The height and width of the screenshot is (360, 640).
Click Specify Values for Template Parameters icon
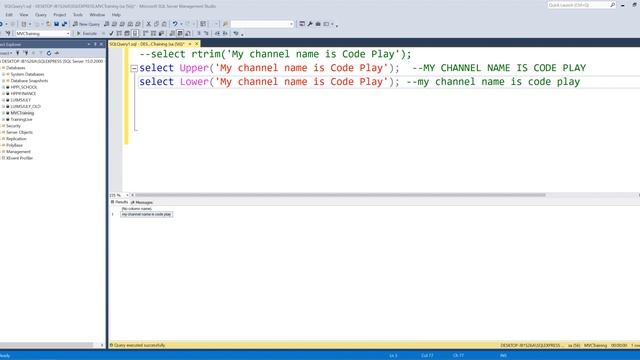point(236,33)
